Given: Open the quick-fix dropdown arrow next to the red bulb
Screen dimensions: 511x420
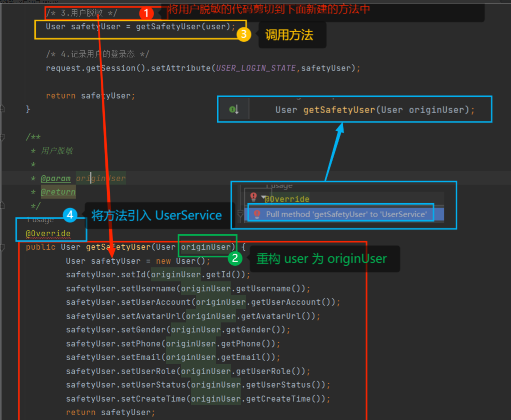Looking at the screenshot, I should [263, 197].
